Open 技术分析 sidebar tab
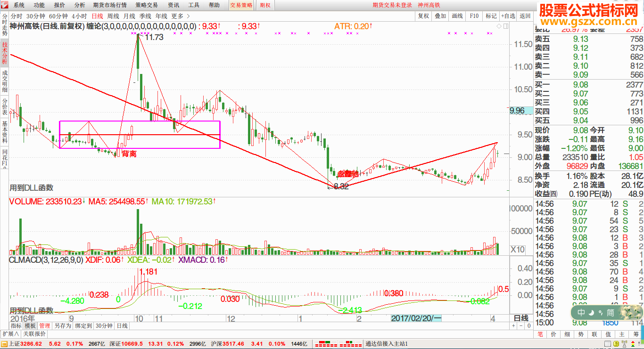 [x=4, y=53]
